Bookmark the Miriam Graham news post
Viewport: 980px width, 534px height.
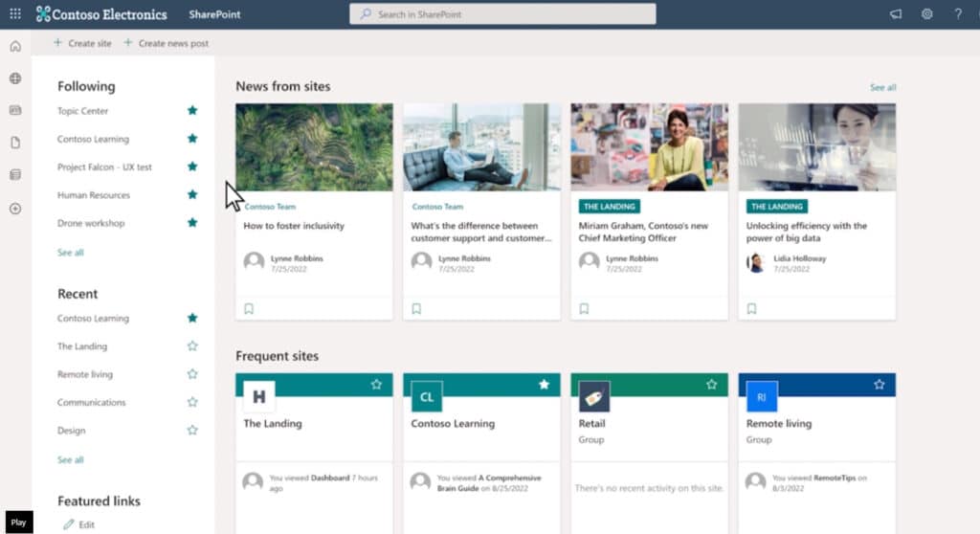click(x=584, y=309)
